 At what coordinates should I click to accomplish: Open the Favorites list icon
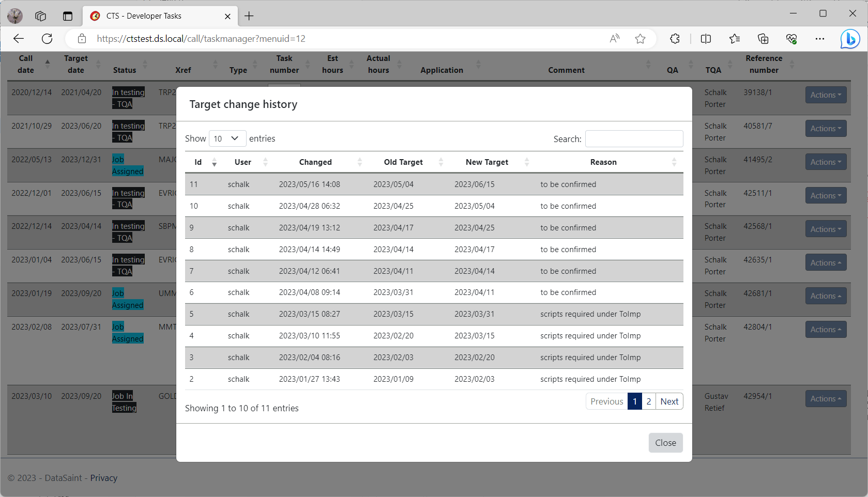click(x=735, y=39)
